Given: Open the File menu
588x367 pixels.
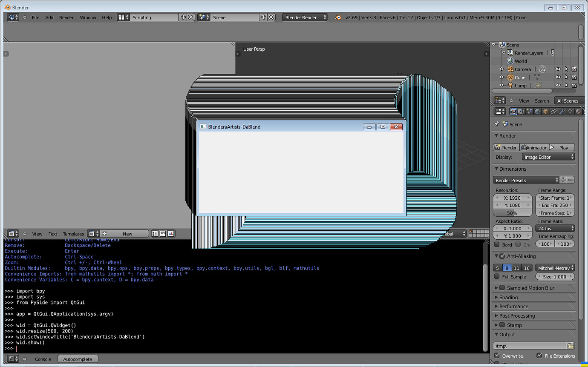Looking at the screenshot, I should pos(36,17).
